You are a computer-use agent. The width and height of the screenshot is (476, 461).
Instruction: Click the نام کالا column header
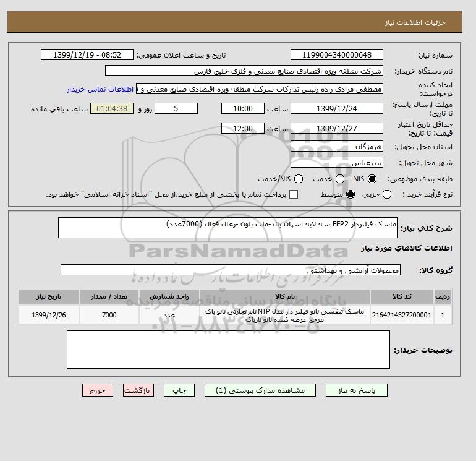point(285,296)
